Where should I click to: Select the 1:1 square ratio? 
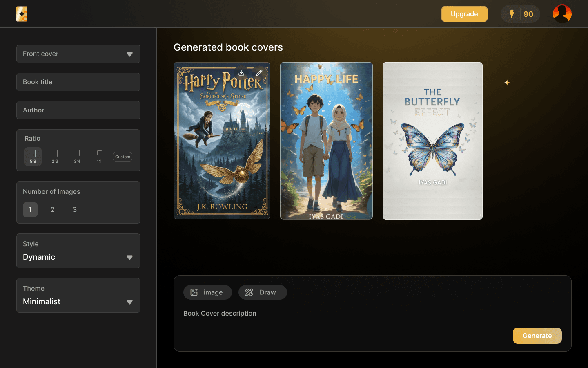[99, 156]
